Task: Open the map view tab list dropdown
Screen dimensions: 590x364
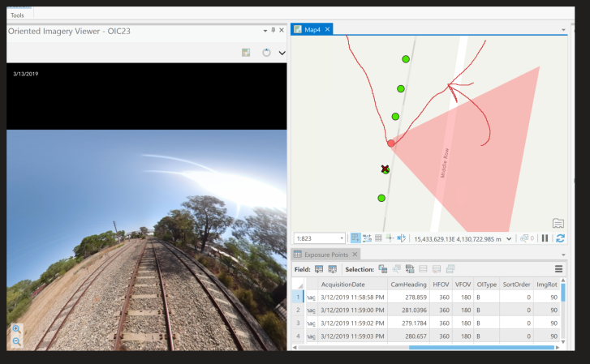Action: coord(563,30)
